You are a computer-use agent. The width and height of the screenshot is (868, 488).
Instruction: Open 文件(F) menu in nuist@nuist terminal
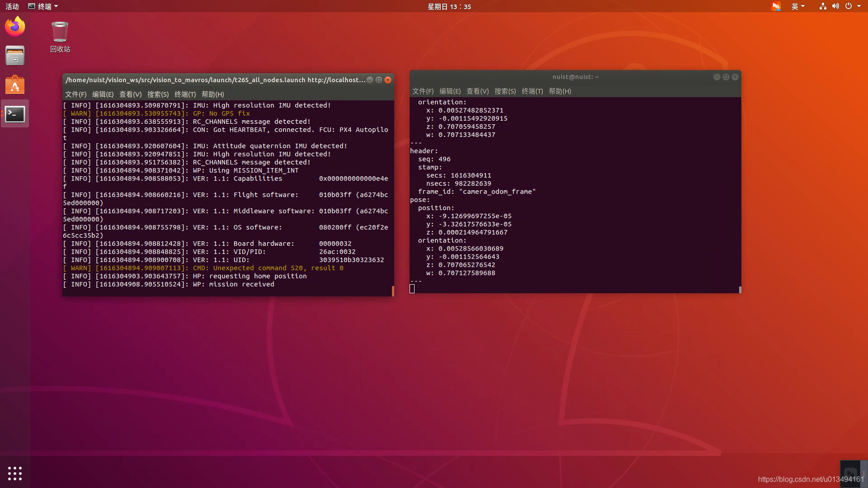click(x=423, y=91)
